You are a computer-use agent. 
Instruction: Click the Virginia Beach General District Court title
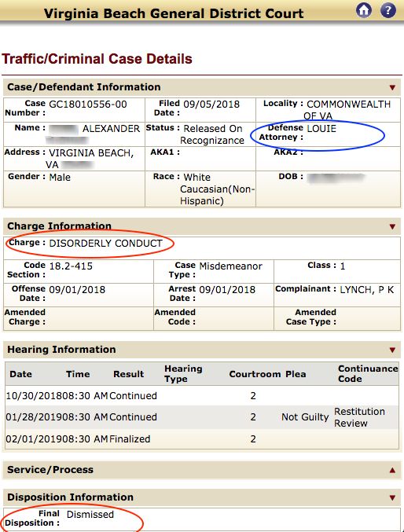174,13
